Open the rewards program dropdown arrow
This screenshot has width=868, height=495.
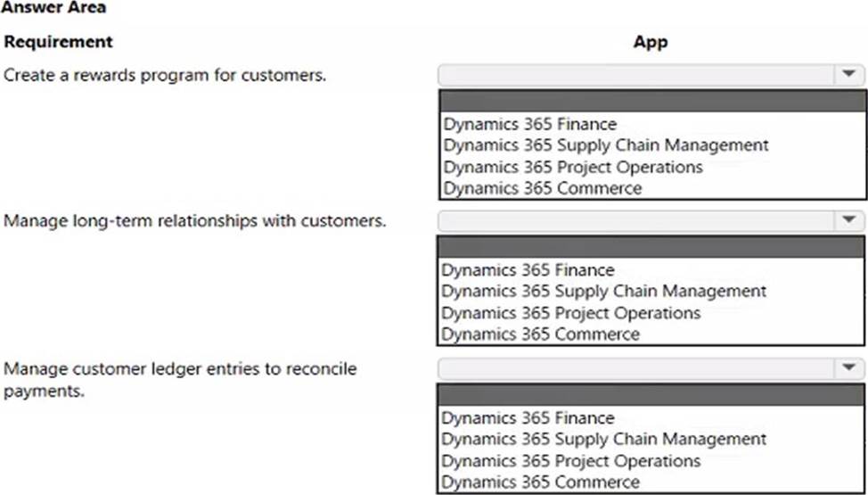point(849,75)
